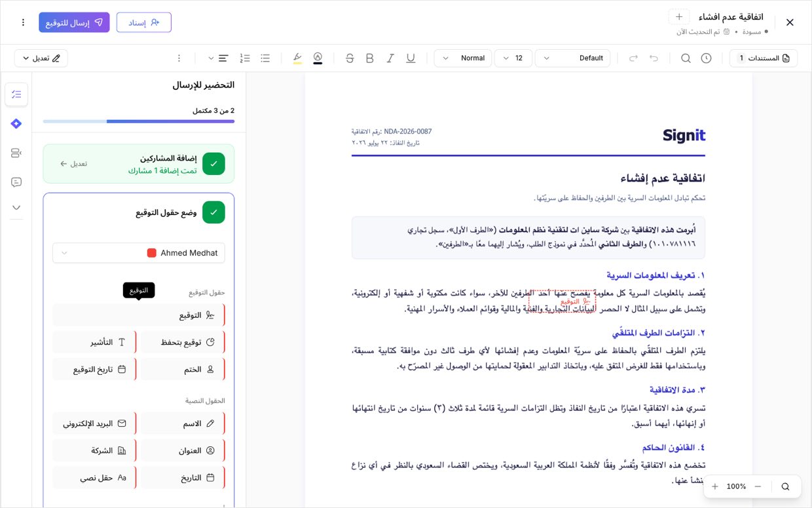The image size is (812, 508).
Task: Expand more sidebar items chevron
Action: 16,207
